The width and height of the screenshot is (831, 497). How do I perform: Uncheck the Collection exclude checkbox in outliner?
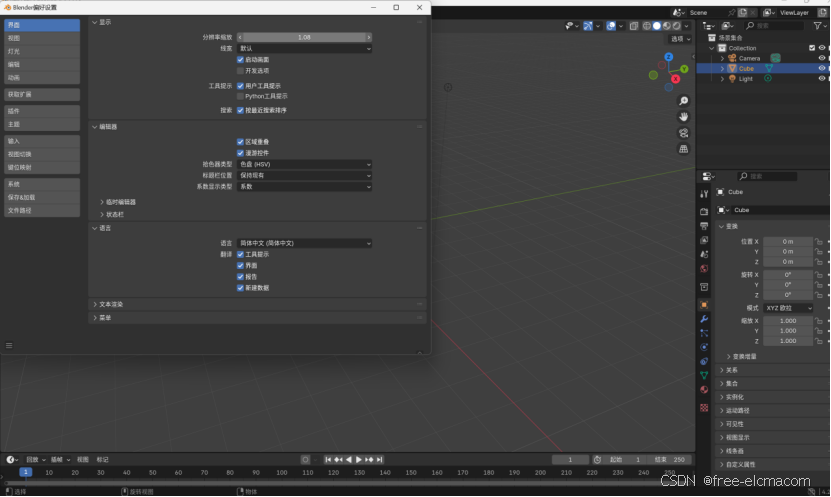coord(812,48)
